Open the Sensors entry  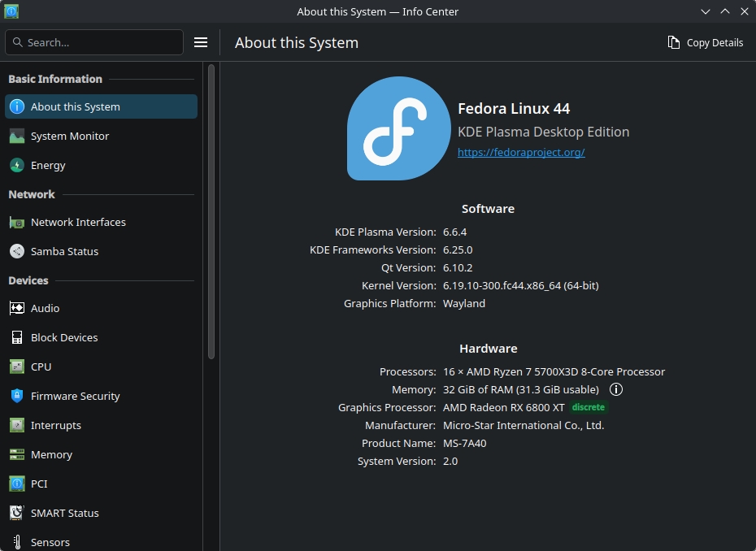click(x=102, y=542)
